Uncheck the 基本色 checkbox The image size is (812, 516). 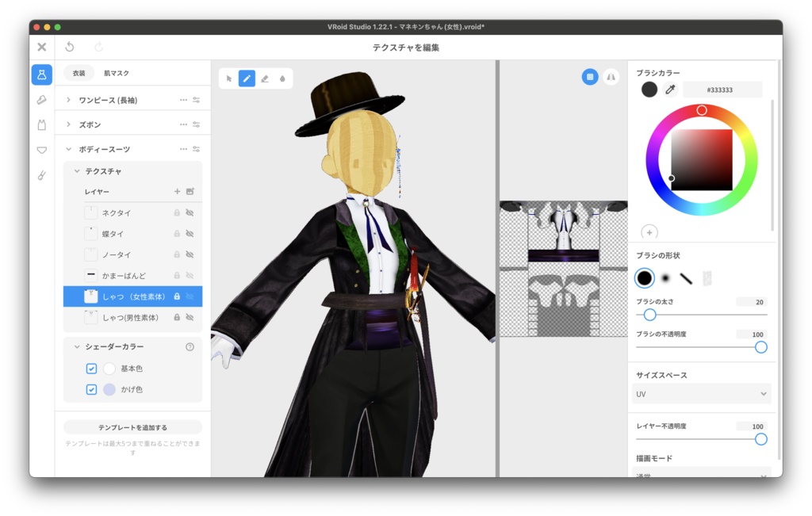91,369
